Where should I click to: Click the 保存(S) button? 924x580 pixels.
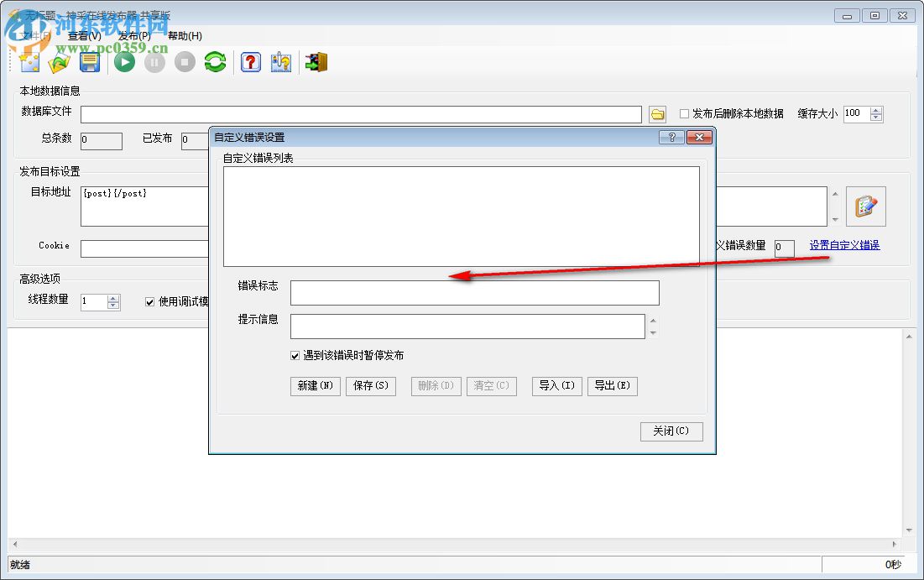(371, 386)
